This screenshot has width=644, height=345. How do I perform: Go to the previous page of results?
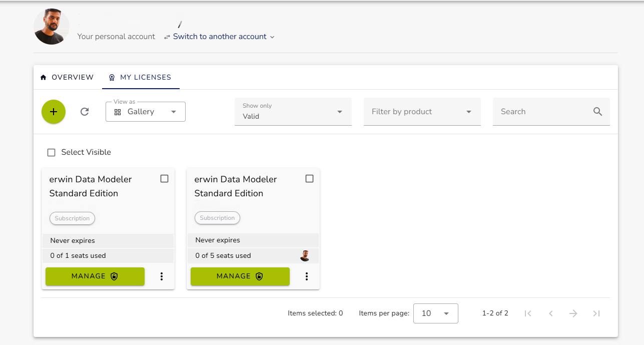tap(550, 313)
